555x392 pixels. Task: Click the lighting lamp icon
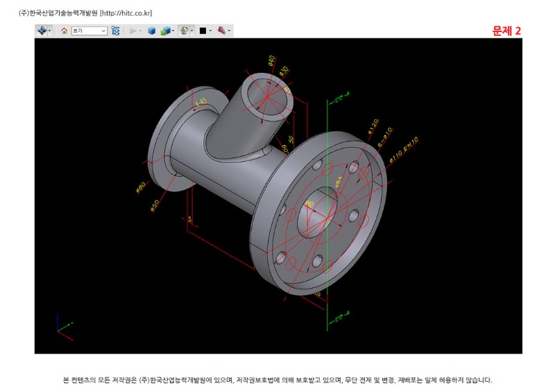coord(184,31)
